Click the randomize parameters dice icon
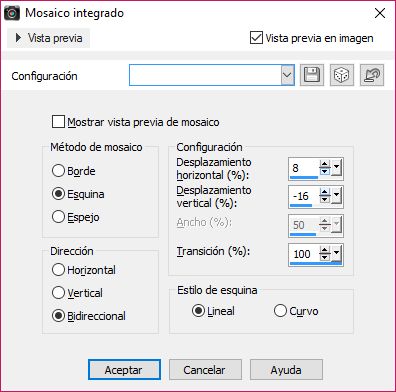 [x=342, y=75]
